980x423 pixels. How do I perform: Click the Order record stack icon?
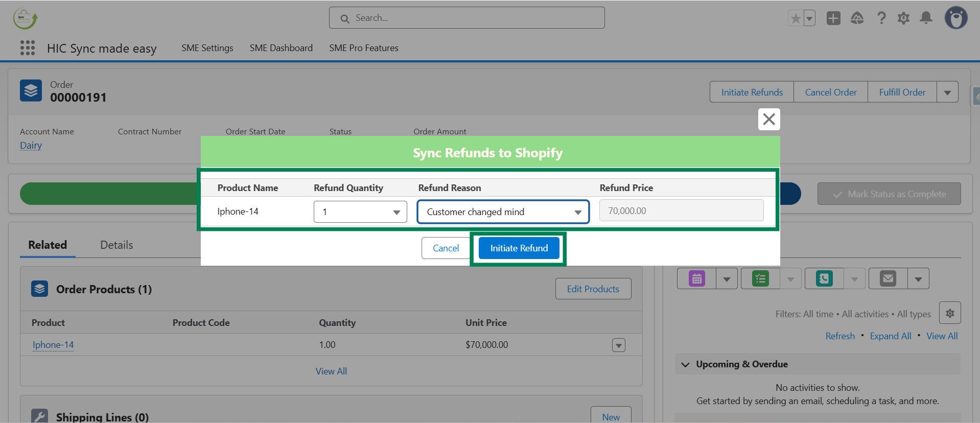click(31, 90)
